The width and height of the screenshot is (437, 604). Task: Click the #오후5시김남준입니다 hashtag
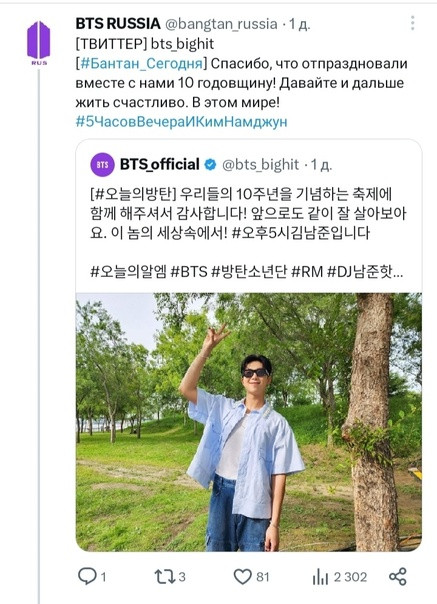[301, 233]
